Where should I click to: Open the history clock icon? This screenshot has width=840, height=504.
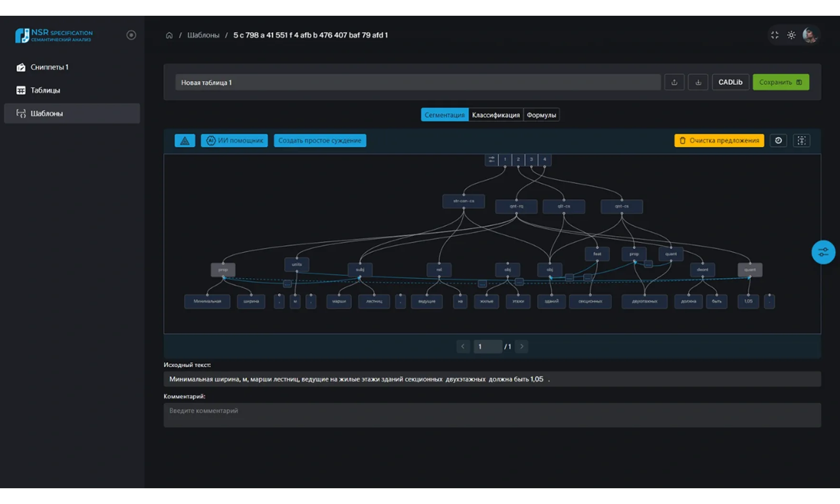(x=778, y=140)
